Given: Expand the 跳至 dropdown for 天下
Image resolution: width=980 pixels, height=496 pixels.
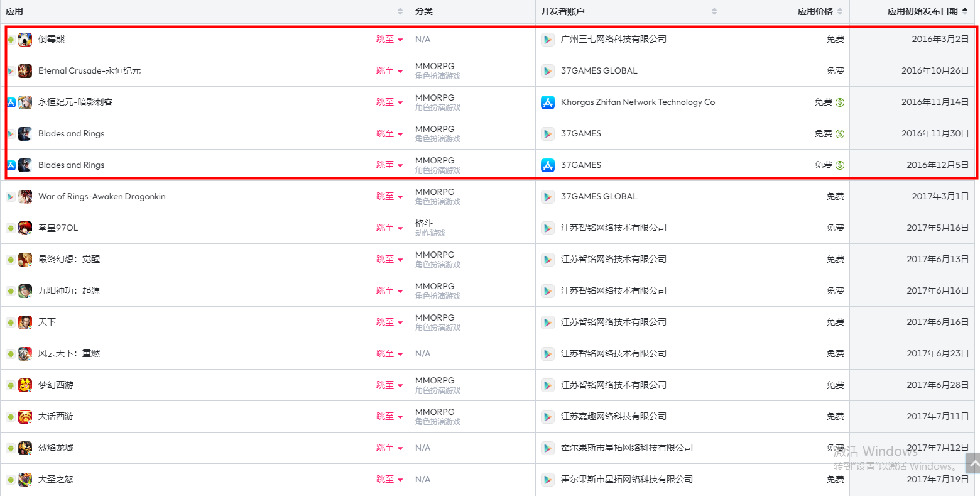Looking at the screenshot, I should [389, 322].
